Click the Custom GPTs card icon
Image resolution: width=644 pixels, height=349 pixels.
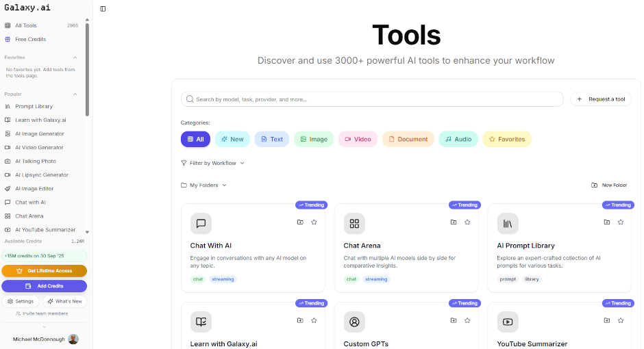(x=354, y=322)
